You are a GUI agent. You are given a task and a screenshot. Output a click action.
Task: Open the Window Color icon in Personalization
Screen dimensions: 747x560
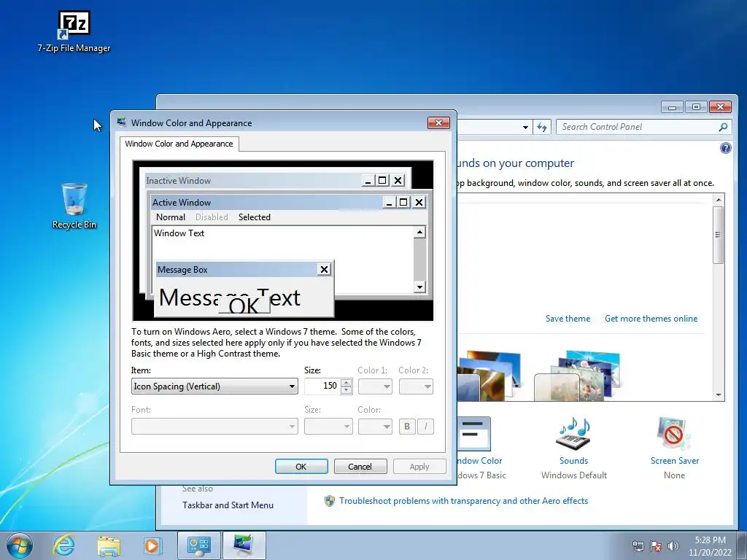point(473,434)
